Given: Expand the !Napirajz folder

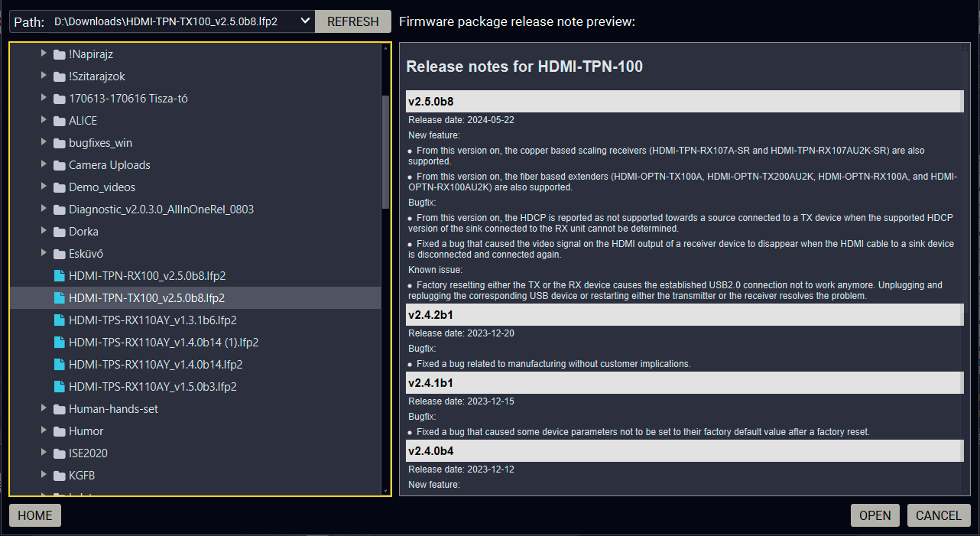Looking at the screenshot, I should point(44,54).
